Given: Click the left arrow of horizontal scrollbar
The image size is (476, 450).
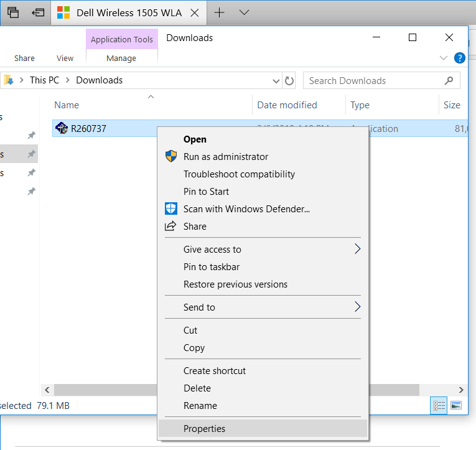Looking at the screenshot, I should coord(47,390).
